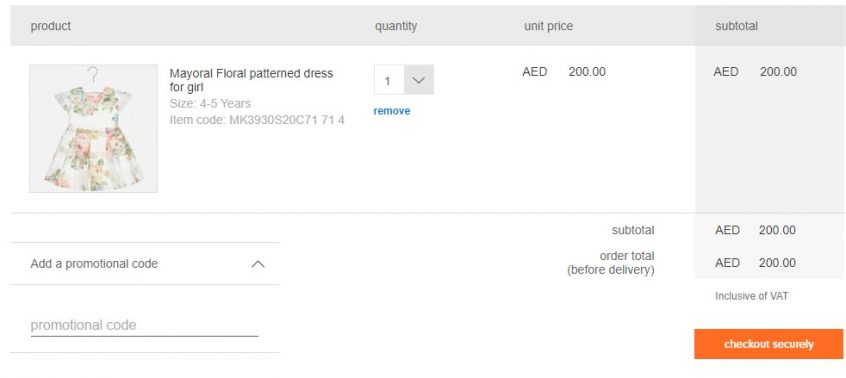The height and width of the screenshot is (378, 846).
Task: Click the Size 4-5 Years text
Action: point(210,103)
